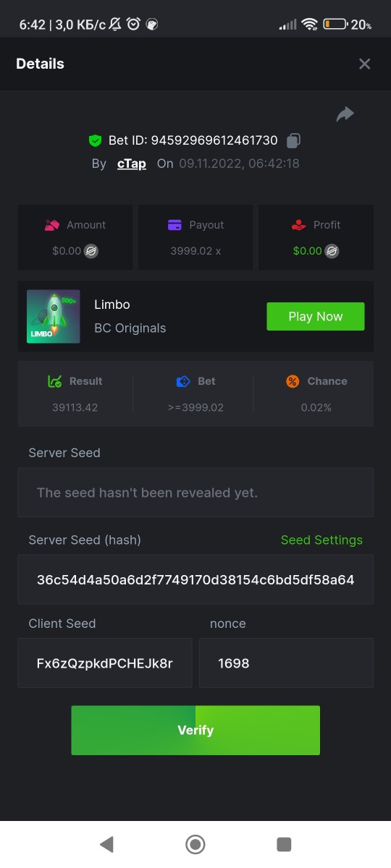Click the Verify button
The width and height of the screenshot is (391, 868).
(195, 731)
